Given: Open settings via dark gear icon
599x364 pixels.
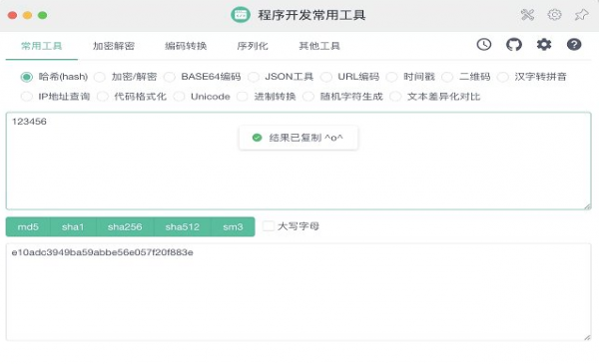Looking at the screenshot, I should (544, 45).
